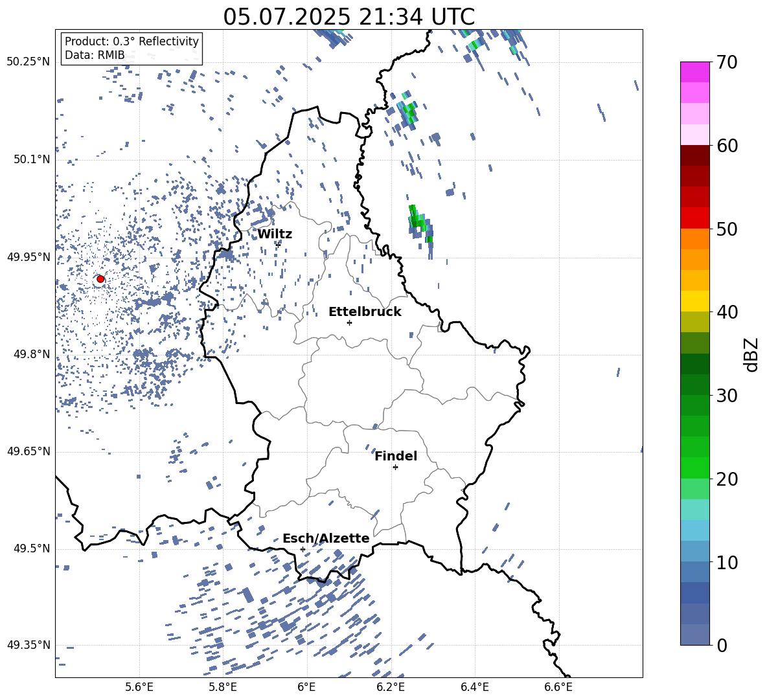767x700 pixels.
Task: Pick the dark maroon swatch below 60
Action: click(x=694, y=156)
